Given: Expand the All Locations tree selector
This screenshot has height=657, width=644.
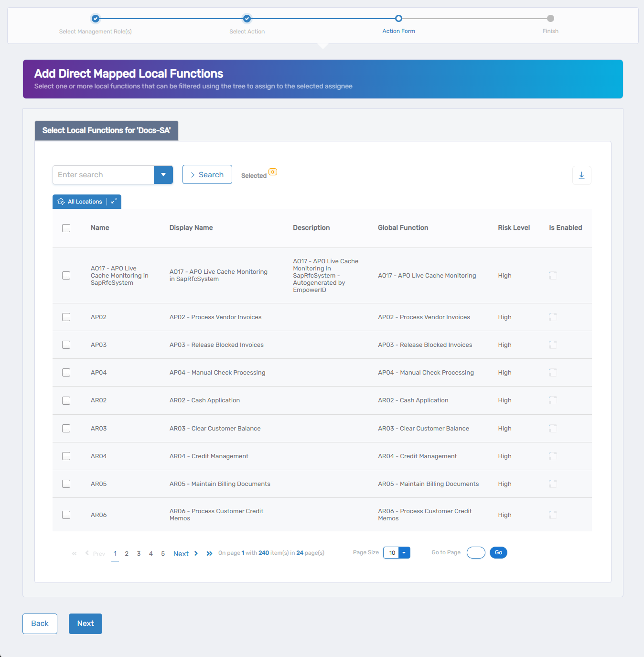Looking at the screenshot, I should pyautogui.click(x=86, y=201).
